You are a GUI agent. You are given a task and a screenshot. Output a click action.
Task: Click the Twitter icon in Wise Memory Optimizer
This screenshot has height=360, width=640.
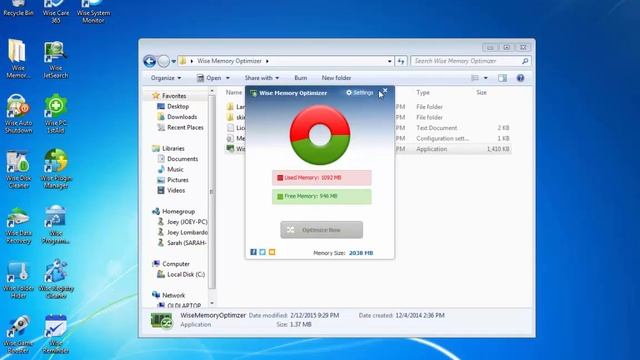(262, 252)
